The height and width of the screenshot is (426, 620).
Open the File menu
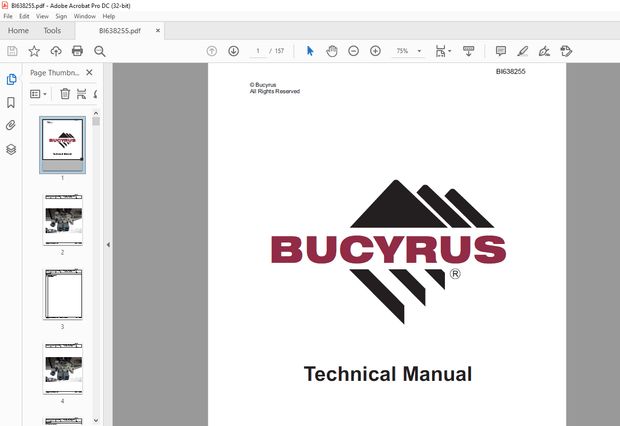pyautogui.click(x=8, y=16)
